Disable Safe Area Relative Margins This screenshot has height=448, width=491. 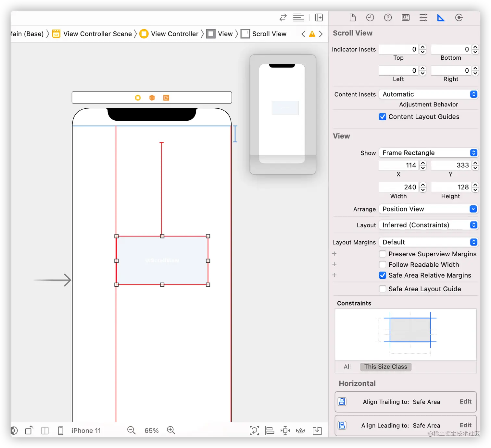point(383,275)
